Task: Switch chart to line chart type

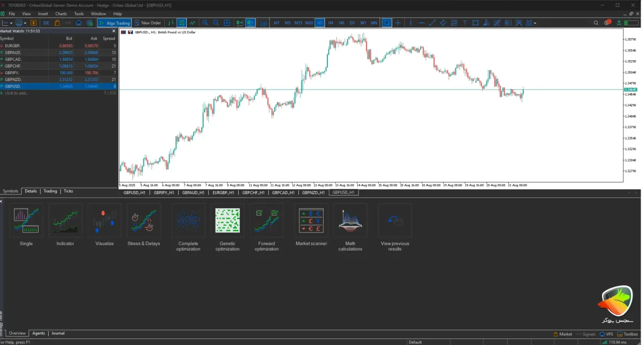Action: 192,23
